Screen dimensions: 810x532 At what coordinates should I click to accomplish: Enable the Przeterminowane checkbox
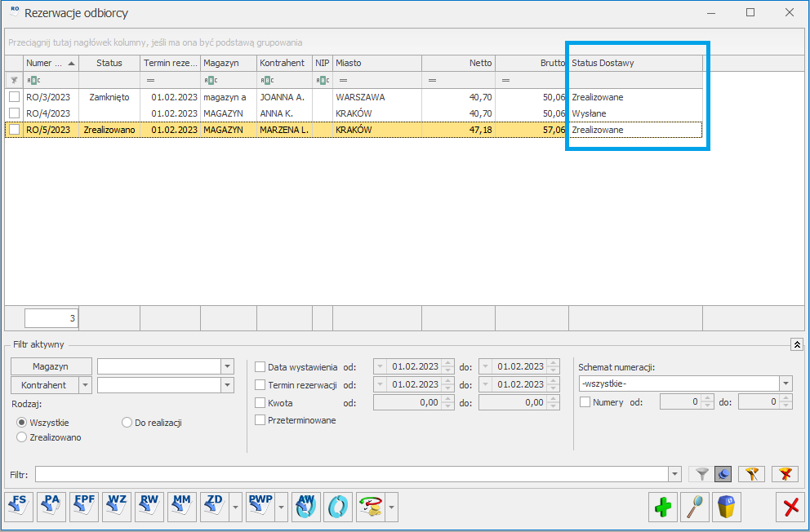click(260, 420)
